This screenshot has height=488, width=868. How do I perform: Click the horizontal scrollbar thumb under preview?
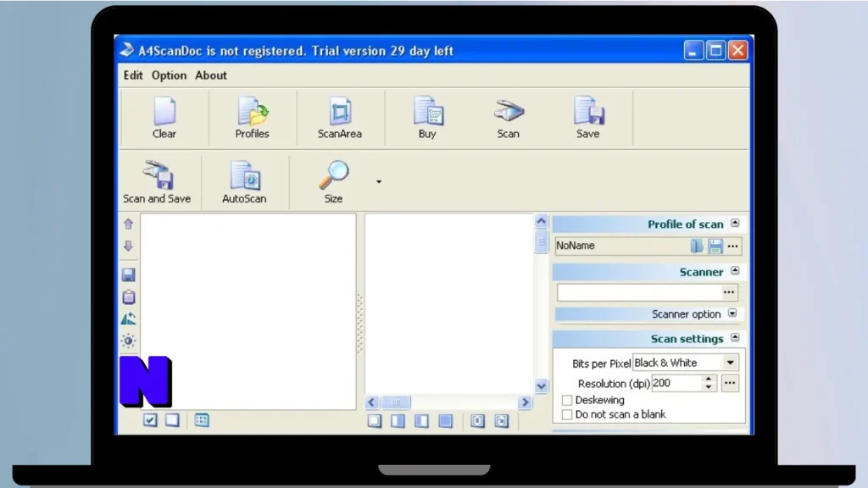coord(396,402)
